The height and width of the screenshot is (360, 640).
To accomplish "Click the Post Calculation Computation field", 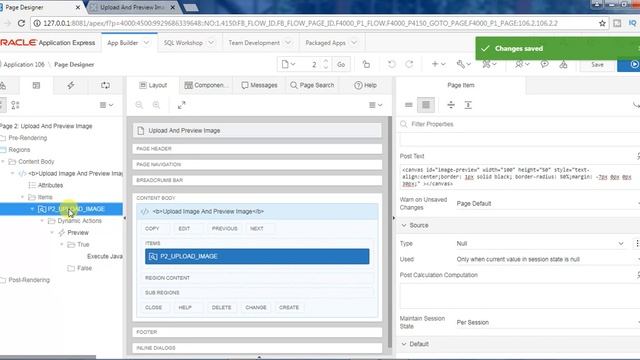I will (518, 296).
